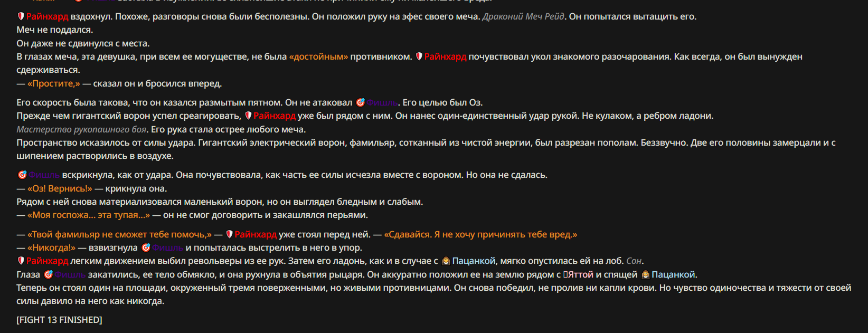Click shield icon before 'Райнхард легким движением'

[21, 261]
